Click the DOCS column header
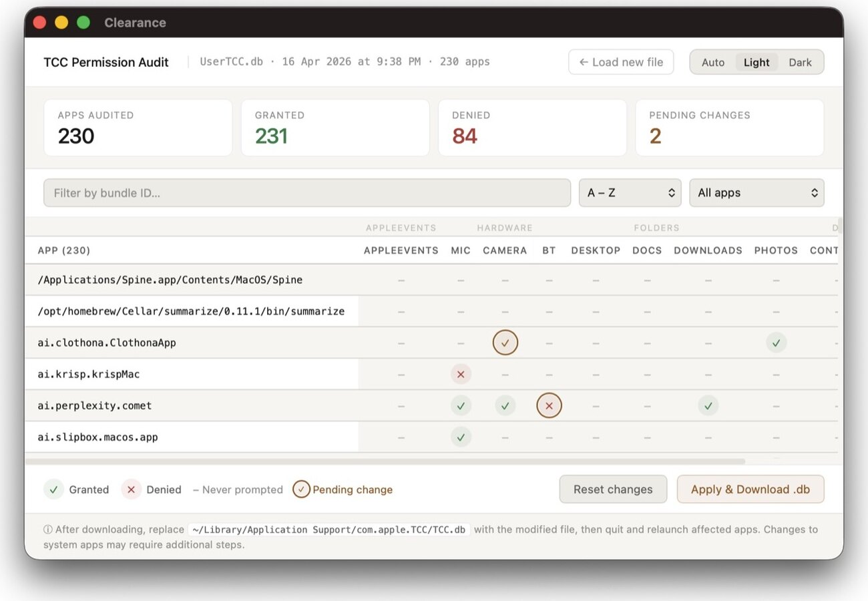868x601 pixels. tap(647, 250)
